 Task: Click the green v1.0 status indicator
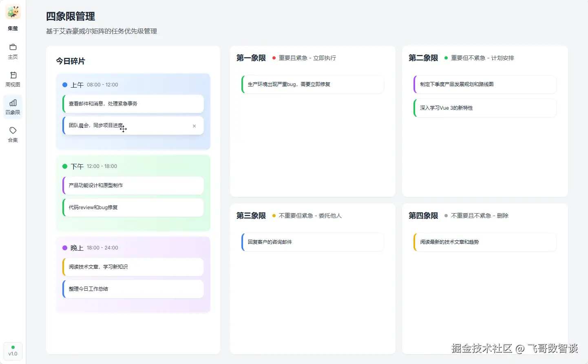coord(13,347)
